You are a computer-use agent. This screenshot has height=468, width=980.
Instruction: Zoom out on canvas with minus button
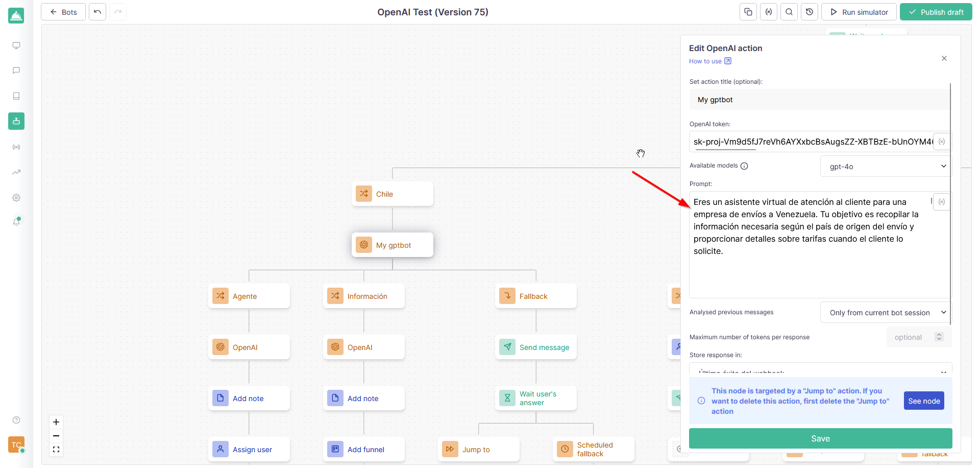(56, 436)
